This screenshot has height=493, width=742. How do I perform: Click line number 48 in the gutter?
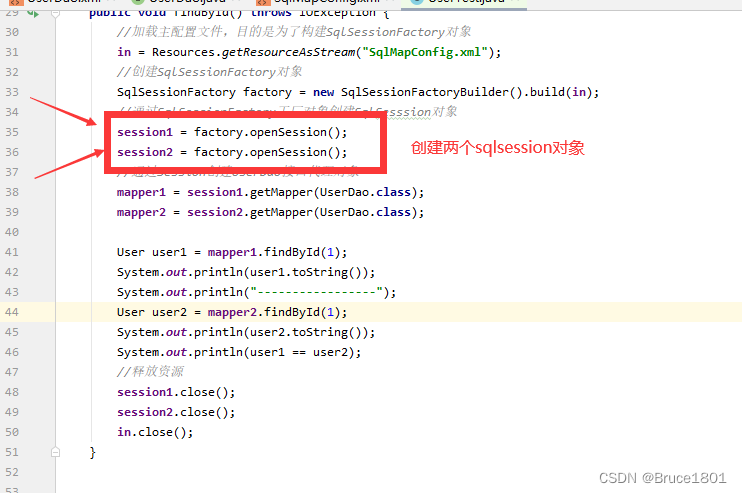pyautogui.click(x=12, y=392)
